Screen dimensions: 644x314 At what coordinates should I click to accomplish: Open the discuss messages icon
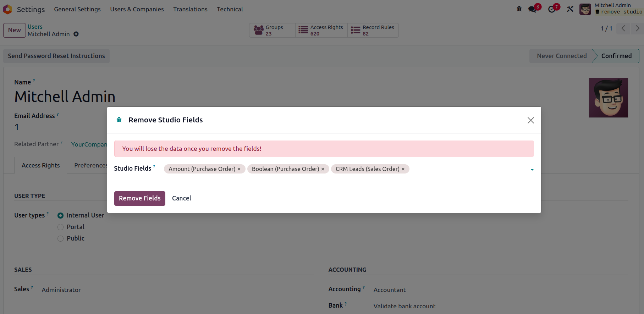tap(532, 9)
